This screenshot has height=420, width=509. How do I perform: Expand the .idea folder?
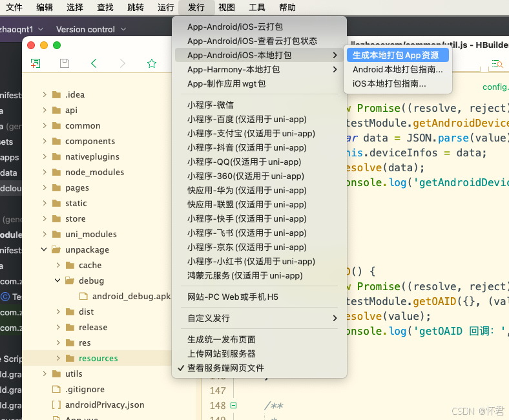coord(45,94)
